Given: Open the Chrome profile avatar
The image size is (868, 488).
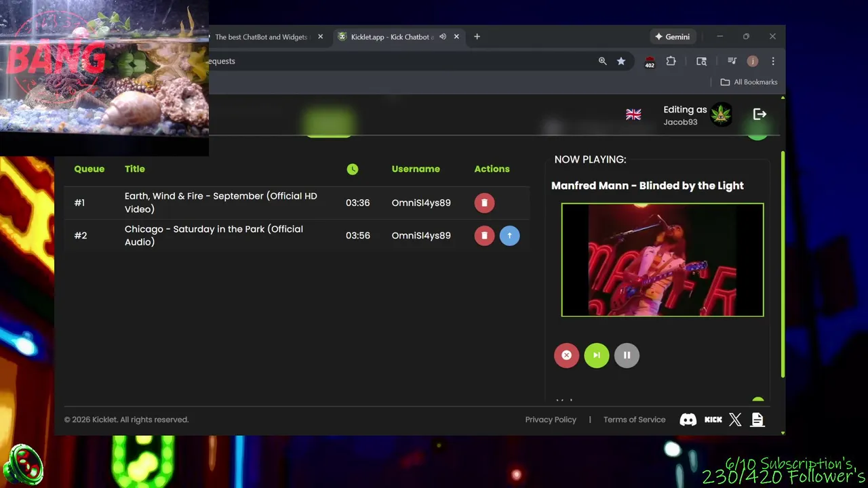Looking at the screenshot, I should 752,61.
